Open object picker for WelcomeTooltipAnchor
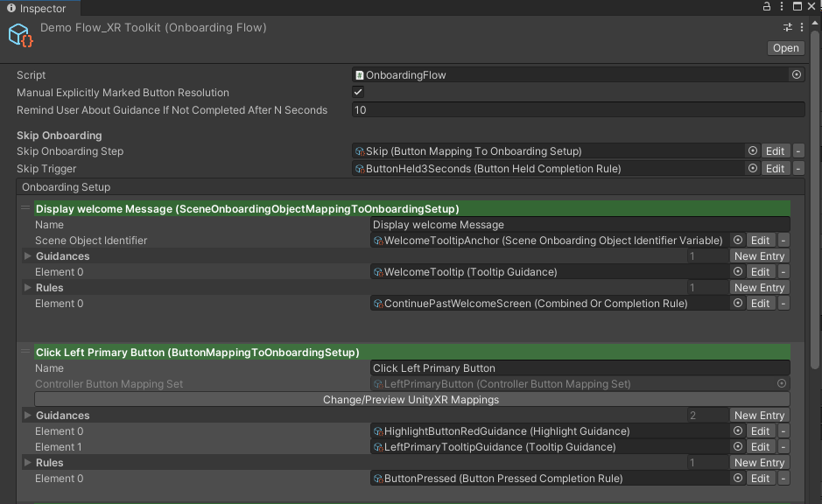Image resolution: width=822 pixels, height=504 pixels. (738, 240)
